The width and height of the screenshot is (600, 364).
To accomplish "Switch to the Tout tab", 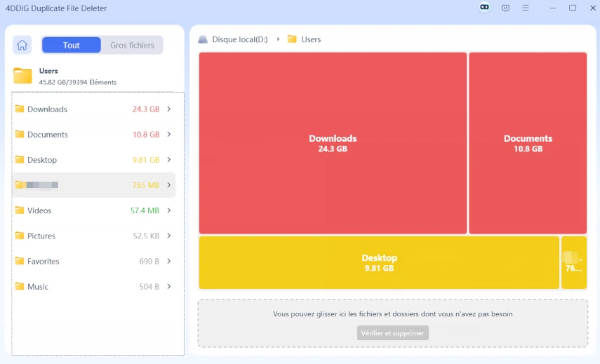I will pos(71,45).
